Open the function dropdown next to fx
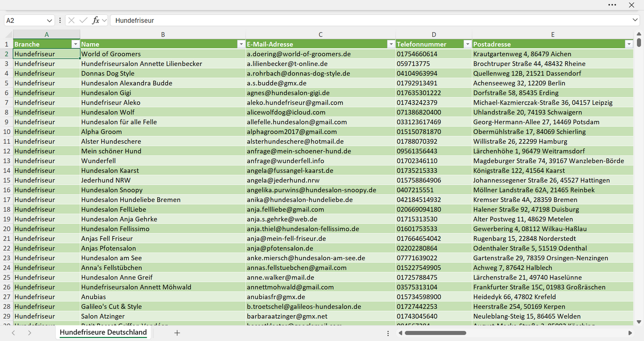 tap(104, 20)
